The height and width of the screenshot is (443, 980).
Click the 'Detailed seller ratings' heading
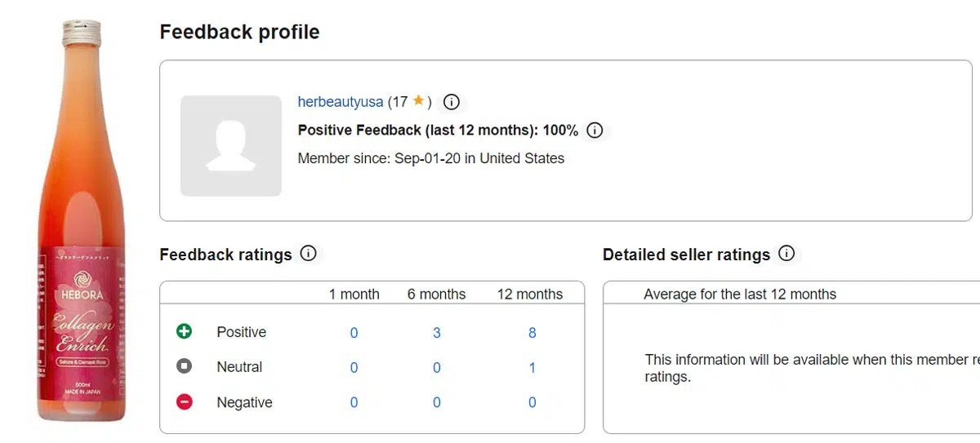tap(686, 255)
